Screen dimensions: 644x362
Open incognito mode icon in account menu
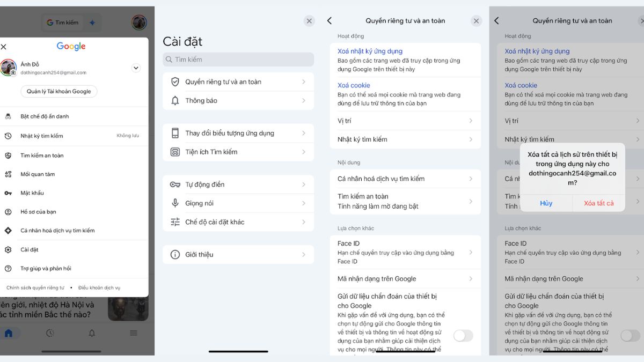8,116
